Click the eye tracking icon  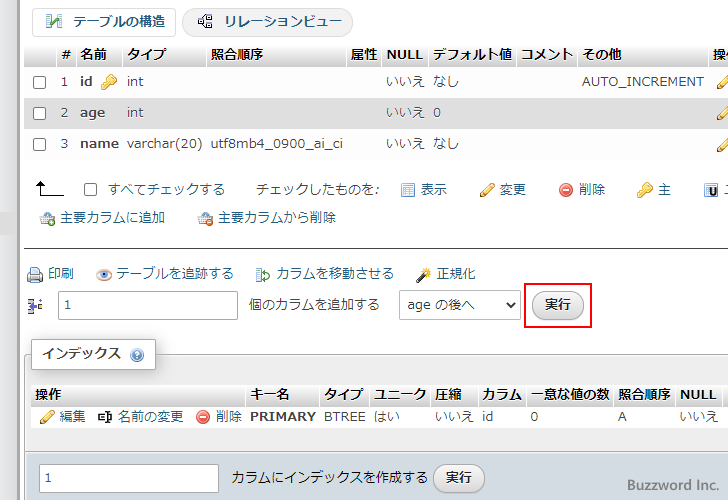point(104,275)
